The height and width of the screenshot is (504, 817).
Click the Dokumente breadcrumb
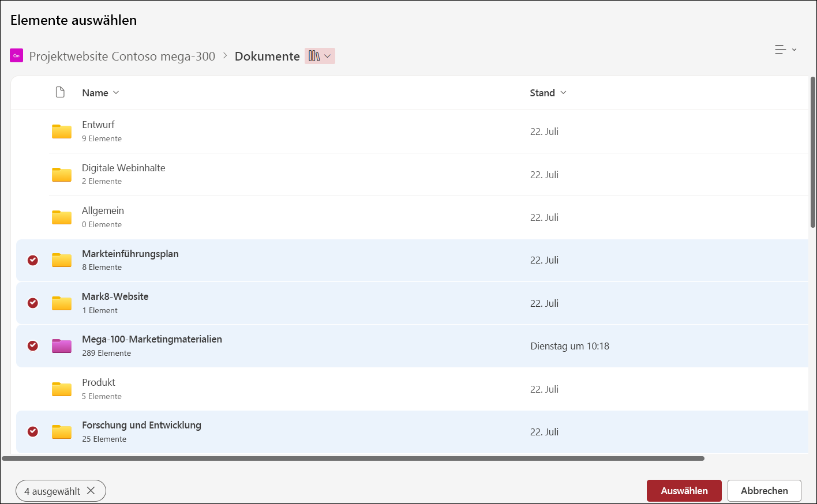[267, 56]
